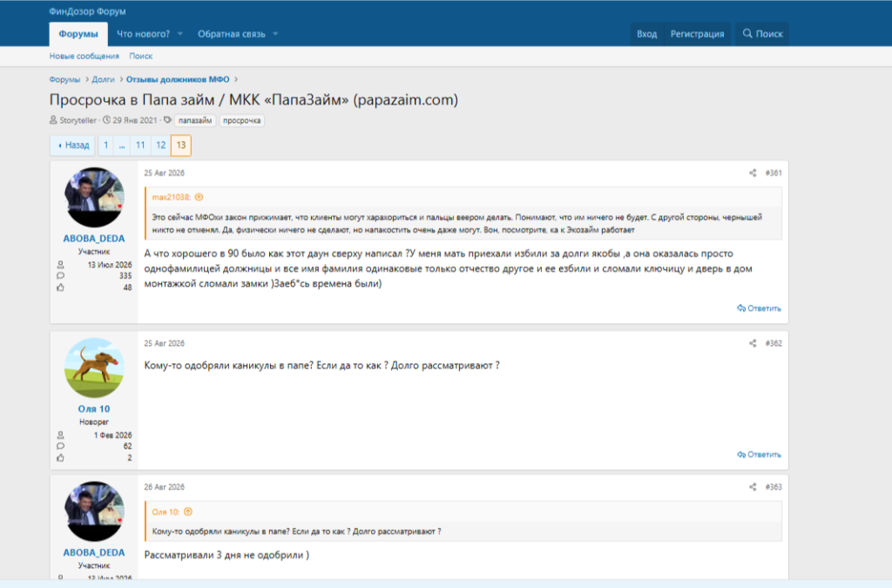This screenshot has width=892, height=588.
Task: Share post #363 via share icon
Action: click(753, 487)
